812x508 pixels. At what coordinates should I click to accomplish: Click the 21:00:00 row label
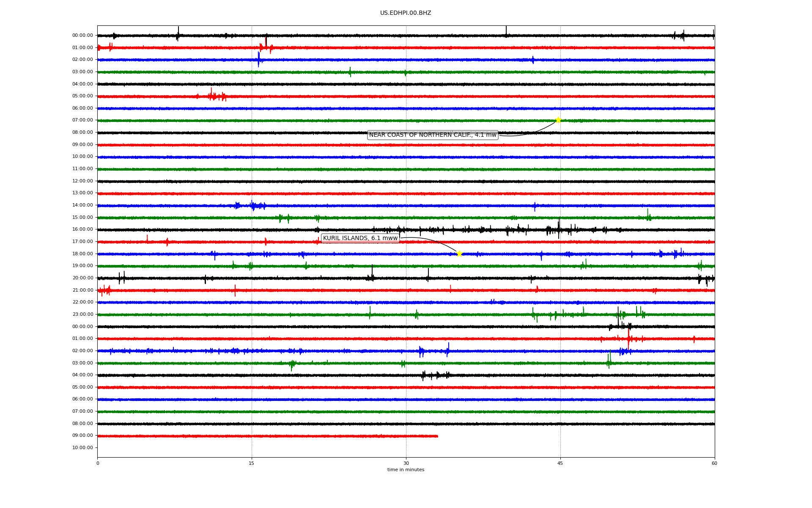82,290
